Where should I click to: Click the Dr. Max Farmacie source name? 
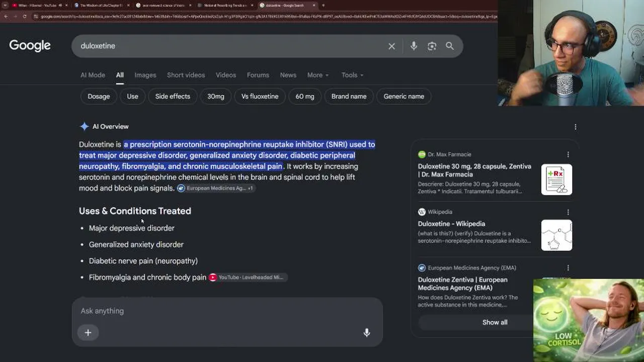pyautogui.click(x=449, y=154)
